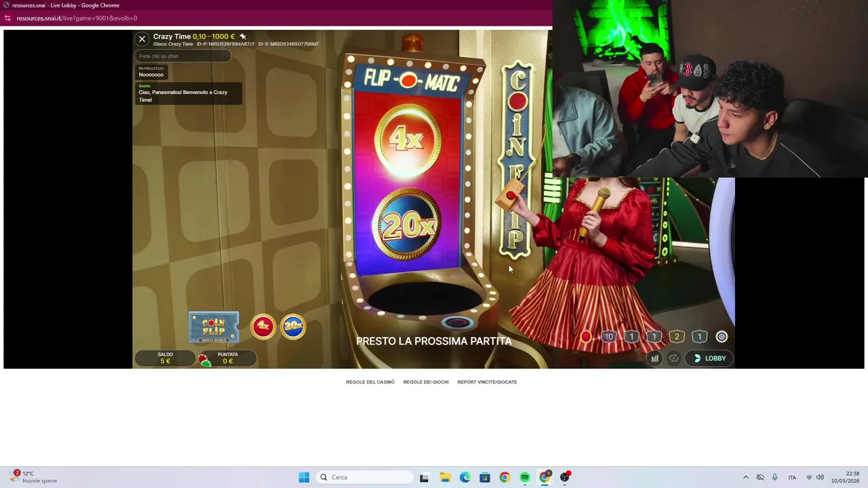Open Wi-Fi network settings in tray
Screen dimensions: 868x488
click(808, 477)
